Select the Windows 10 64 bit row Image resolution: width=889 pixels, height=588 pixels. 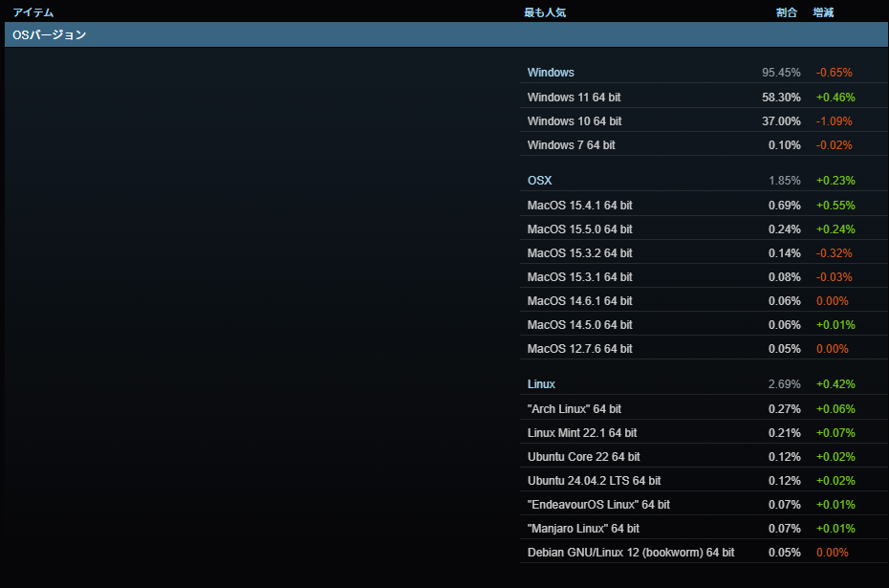tap(704, 120)
